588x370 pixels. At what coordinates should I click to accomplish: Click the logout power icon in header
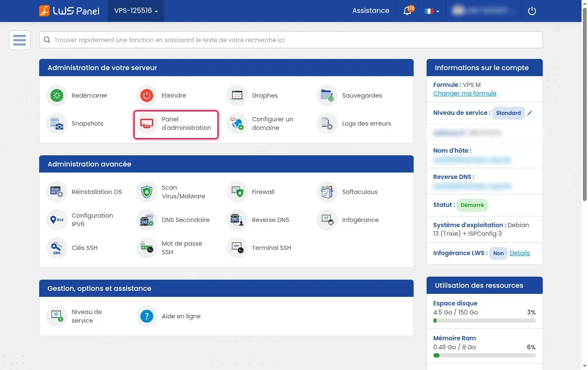532,11
